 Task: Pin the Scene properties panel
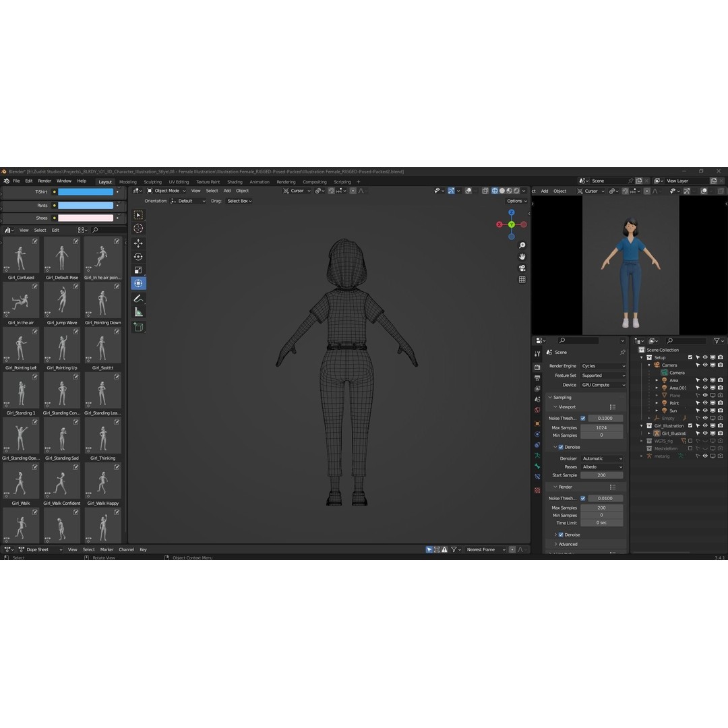[x=622, y=353]
